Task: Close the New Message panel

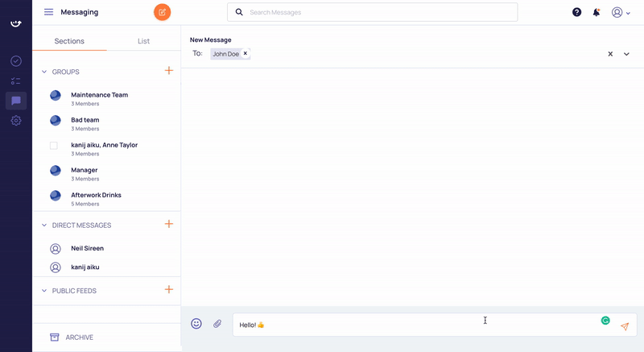Action: (610, 54)
